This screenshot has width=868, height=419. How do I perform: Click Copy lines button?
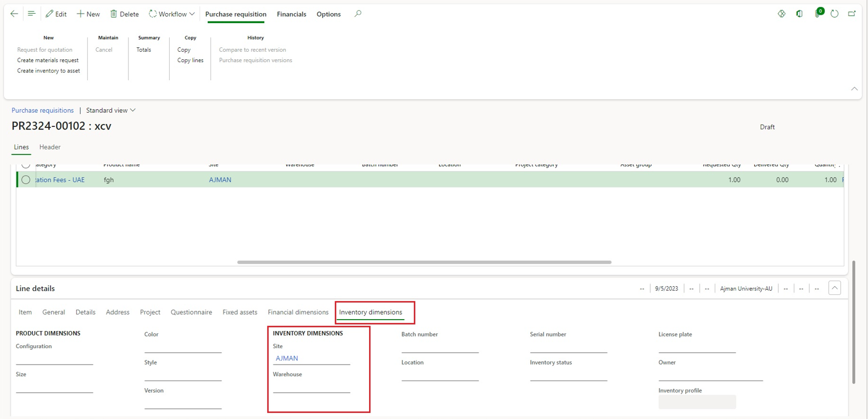pos(190,60)
